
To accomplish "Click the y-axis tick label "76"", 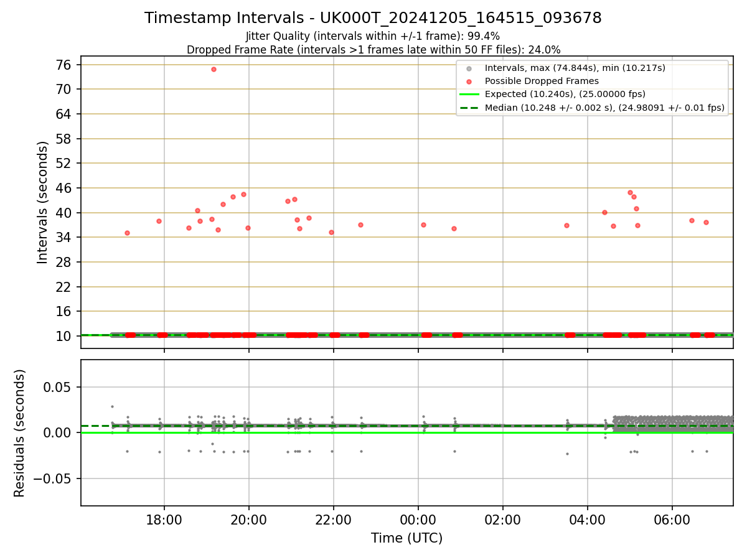I will click(65, 65).
